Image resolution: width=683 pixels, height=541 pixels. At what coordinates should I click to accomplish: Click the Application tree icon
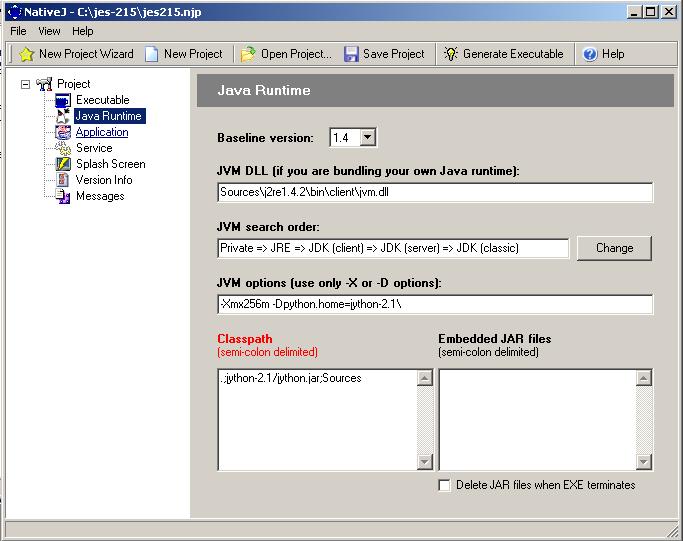click(x=63, y=132)
